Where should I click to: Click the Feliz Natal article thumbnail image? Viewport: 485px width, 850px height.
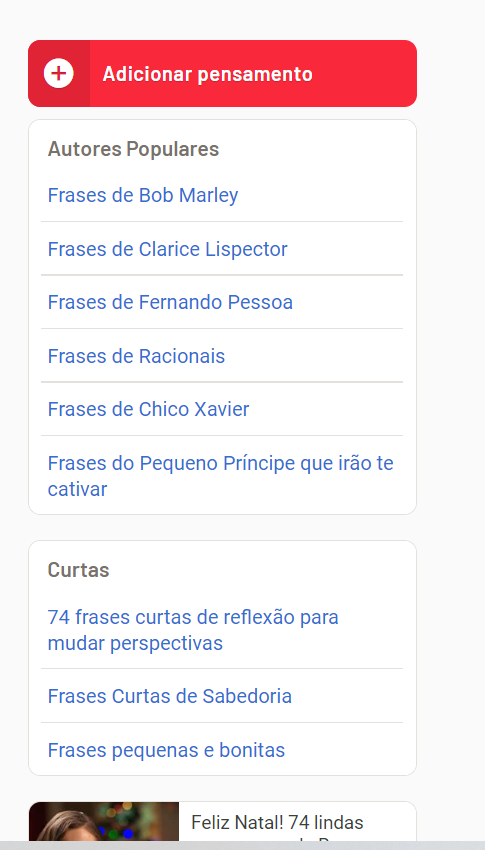pos(104,822)
